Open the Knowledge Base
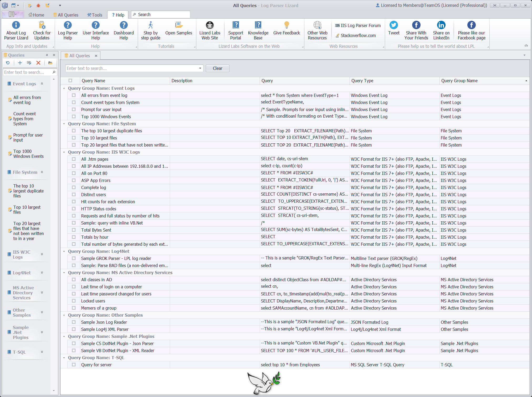Viewport: 532px width, 397px height. pyautogui.click(x=258, y=30)
